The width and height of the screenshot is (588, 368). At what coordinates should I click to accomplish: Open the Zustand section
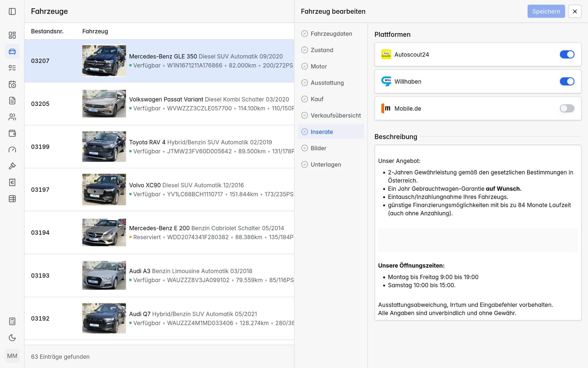point(331,50)
